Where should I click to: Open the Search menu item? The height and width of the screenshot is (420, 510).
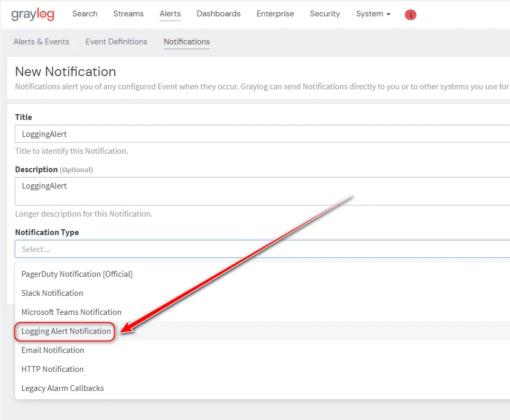85,14
